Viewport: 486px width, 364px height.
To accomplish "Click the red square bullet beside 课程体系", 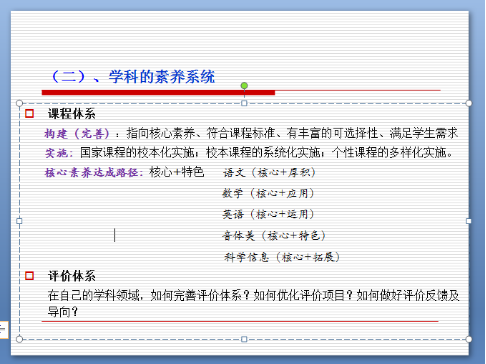I will pos(29,114).
